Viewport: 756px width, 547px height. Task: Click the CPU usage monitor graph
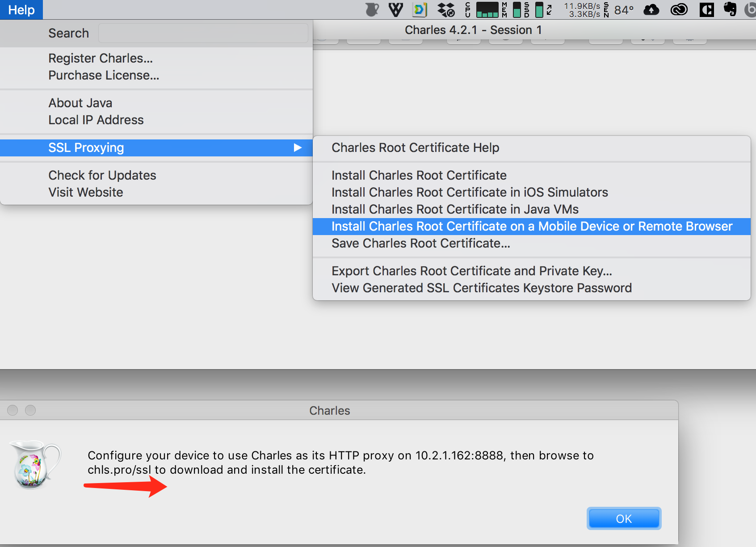[x=487, y=9]
